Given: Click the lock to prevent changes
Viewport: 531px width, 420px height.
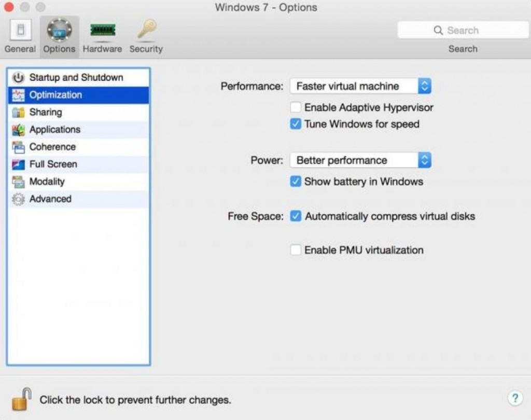Looking at the screenshot, I should click(x=22, y=399).
